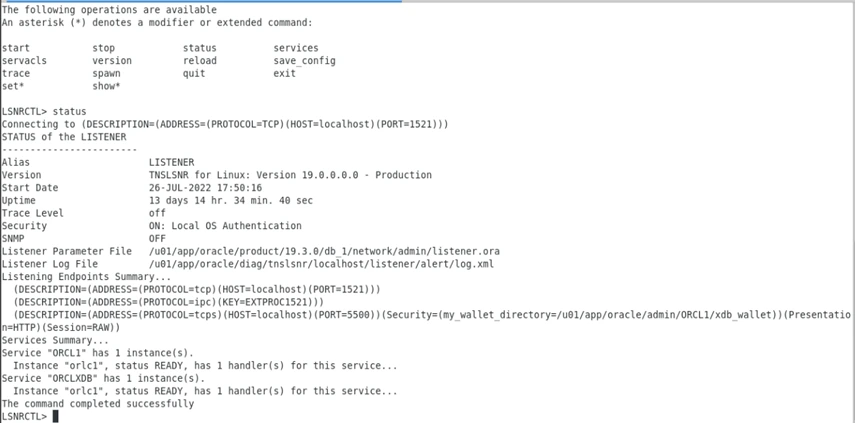Click "set*" extended command text

pyautogui.click(x=13, y=86)
